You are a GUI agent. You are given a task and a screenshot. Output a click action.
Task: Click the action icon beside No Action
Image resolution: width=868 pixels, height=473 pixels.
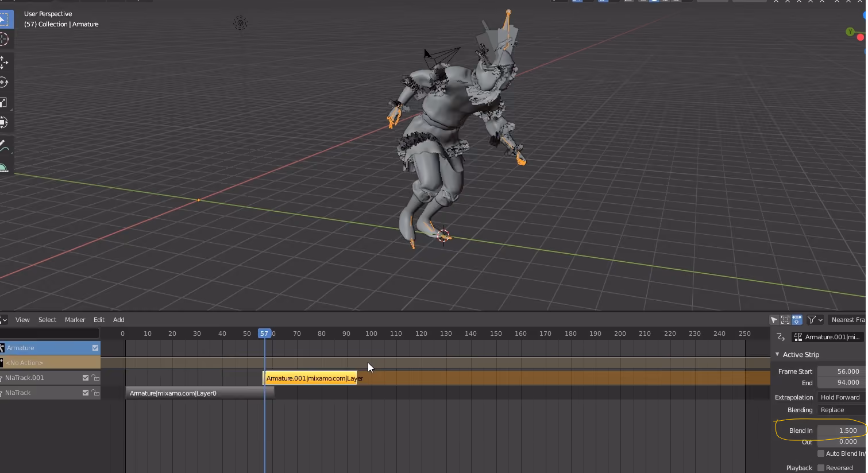pyautogui.click(x=2, y=363)
